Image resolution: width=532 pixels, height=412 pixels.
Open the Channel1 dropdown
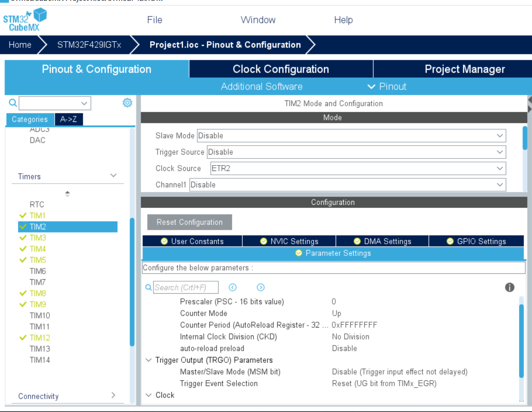coord(348,185)
